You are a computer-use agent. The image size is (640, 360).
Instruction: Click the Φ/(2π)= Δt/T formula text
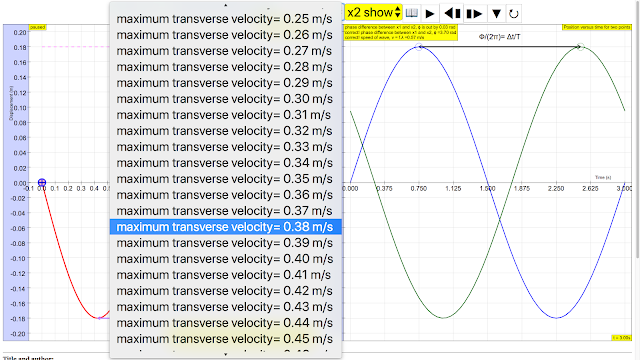[x=499, y=37]
